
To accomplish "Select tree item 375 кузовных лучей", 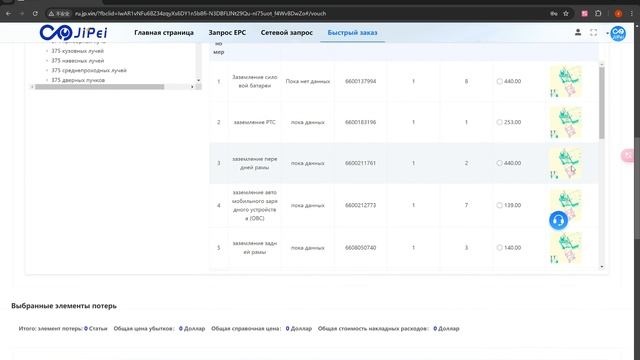I will tap(78, 51).
